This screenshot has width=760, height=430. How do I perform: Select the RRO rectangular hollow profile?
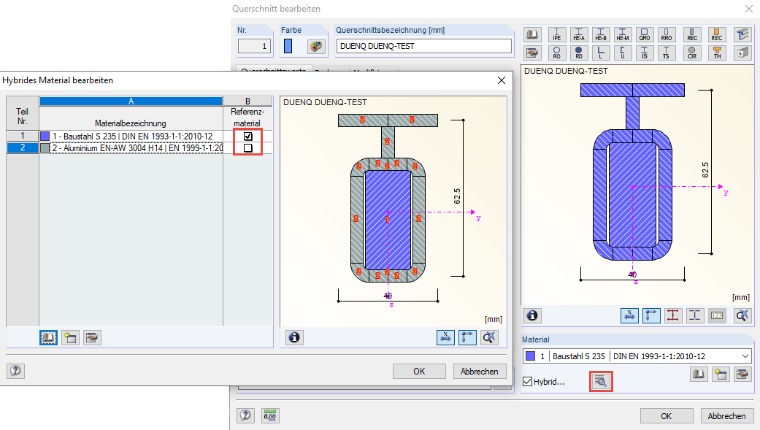666,34
